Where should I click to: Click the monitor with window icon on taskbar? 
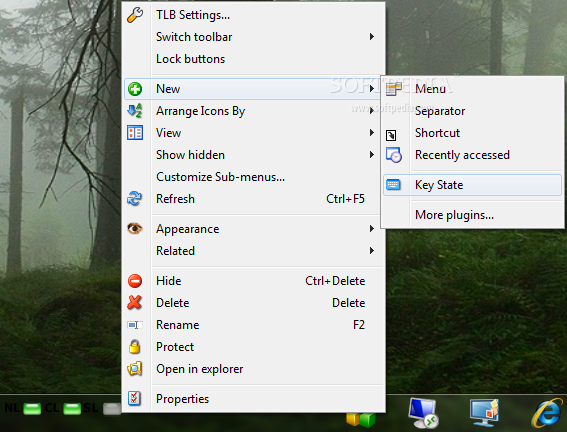coord(485,413)
